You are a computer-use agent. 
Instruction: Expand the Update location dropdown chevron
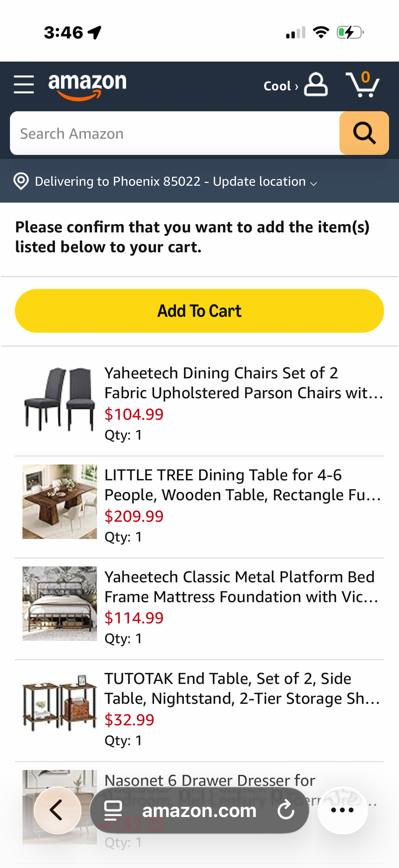point(313,183)
